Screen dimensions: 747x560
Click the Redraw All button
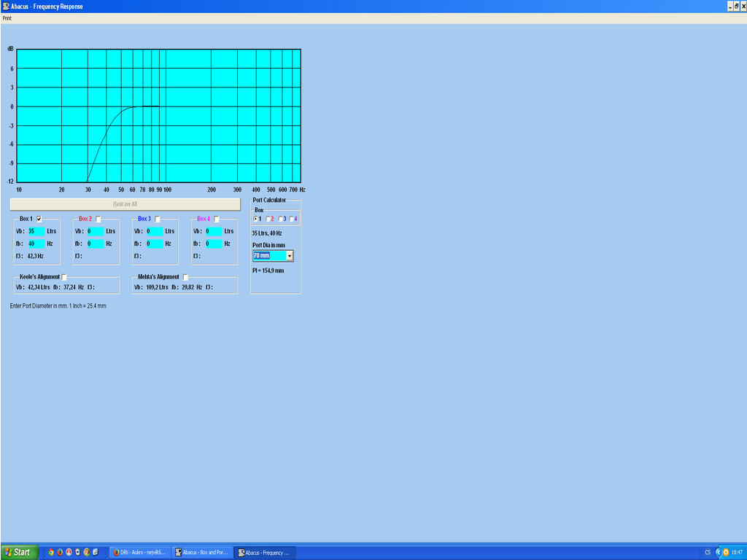click(125, 204)
